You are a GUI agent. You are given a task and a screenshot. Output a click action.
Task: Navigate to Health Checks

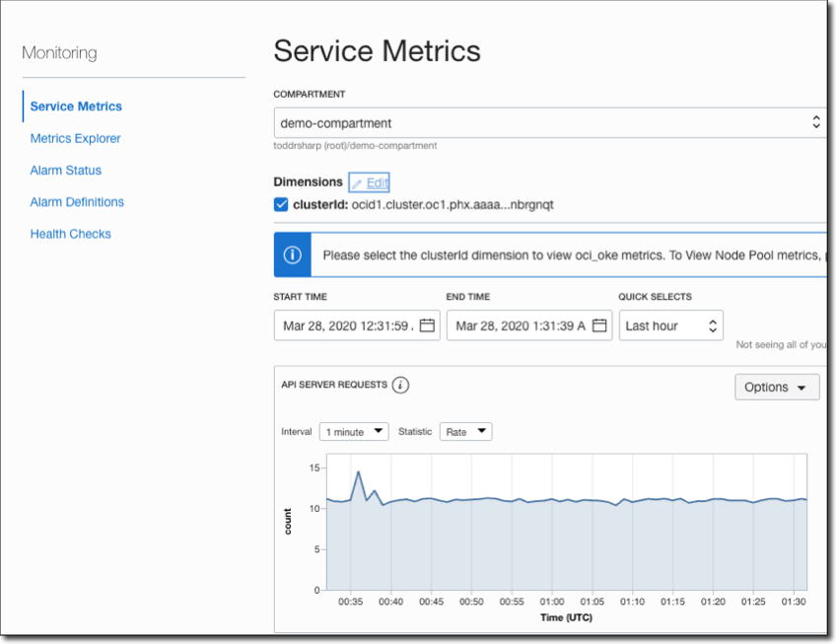tap(70, 234)
